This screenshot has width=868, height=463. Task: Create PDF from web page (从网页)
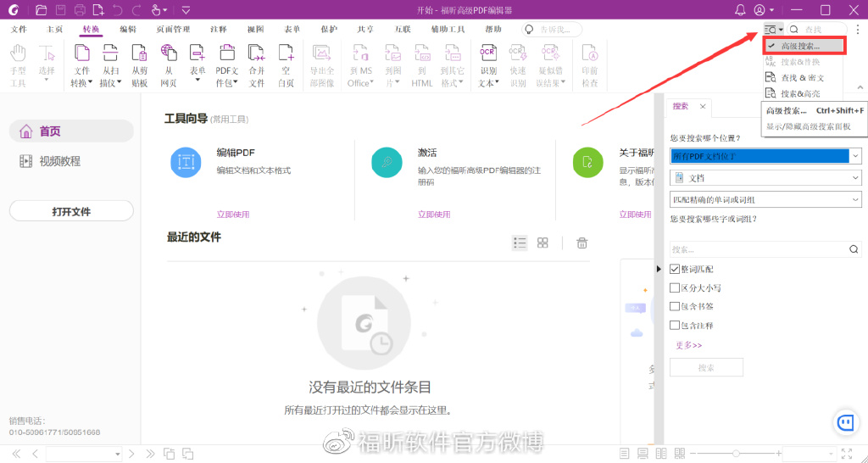click(x=169, y=66)
